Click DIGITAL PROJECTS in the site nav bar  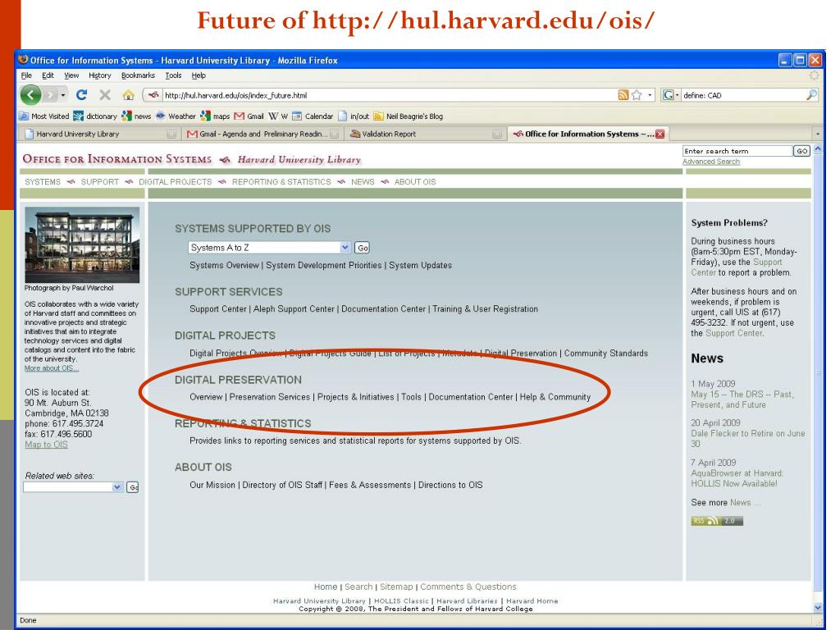tap(176, 181)
